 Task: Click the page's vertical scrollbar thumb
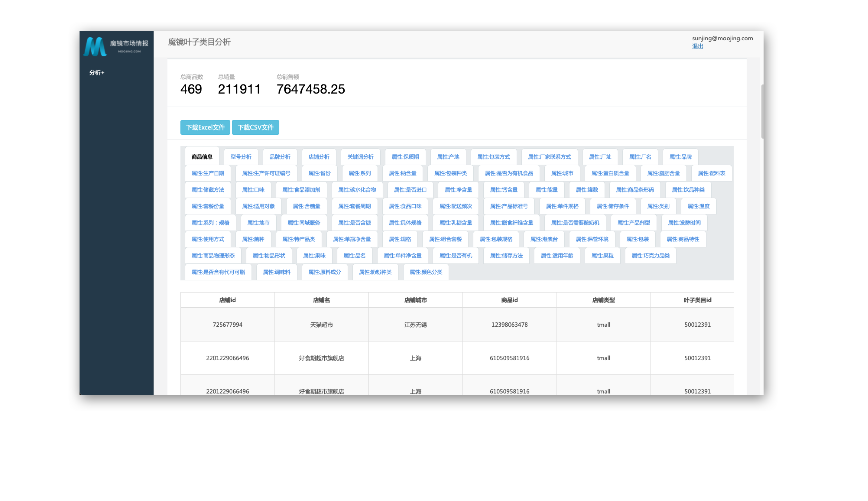point(762,112)
